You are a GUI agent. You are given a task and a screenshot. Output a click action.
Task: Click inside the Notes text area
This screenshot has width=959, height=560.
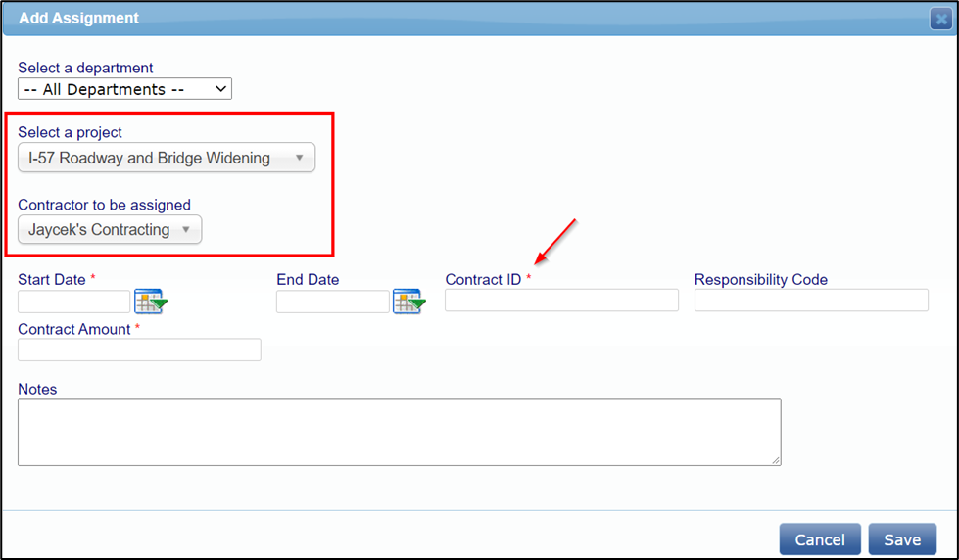tap(400, 432)
